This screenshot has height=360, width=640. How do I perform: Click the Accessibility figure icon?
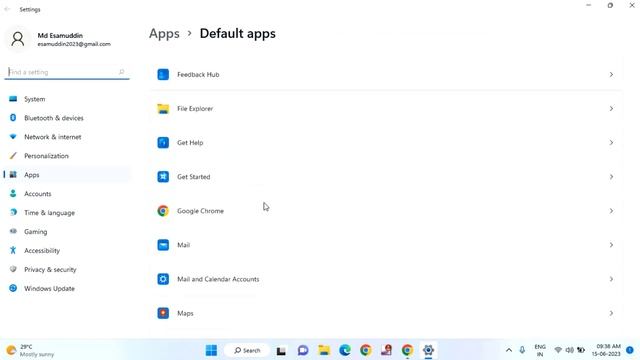[13, 250]
